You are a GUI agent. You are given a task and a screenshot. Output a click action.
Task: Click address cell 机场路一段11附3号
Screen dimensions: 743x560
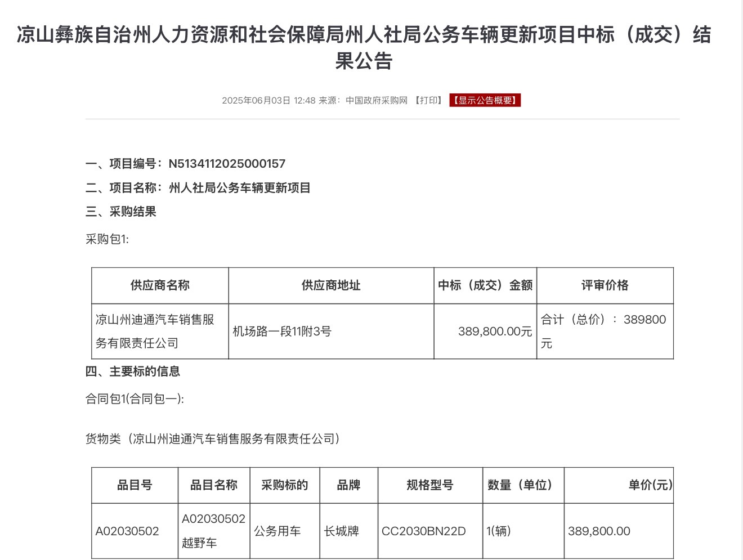click(x=331, y=331)
